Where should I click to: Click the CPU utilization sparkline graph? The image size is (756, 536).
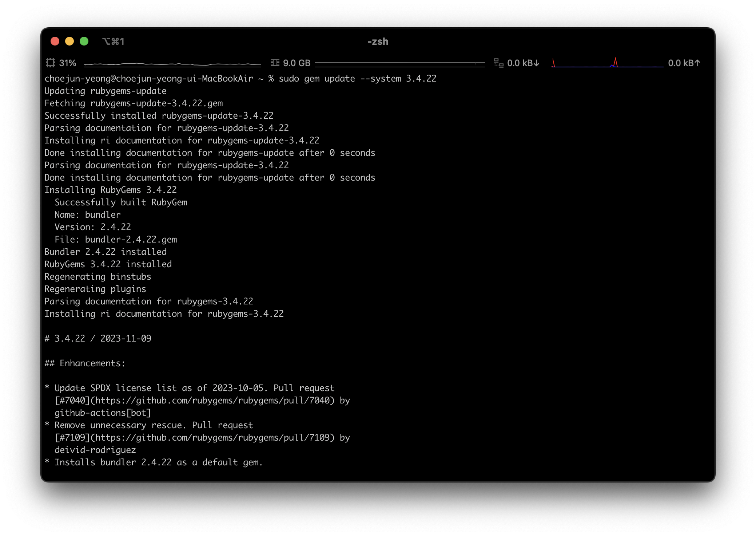click(172, 64)
